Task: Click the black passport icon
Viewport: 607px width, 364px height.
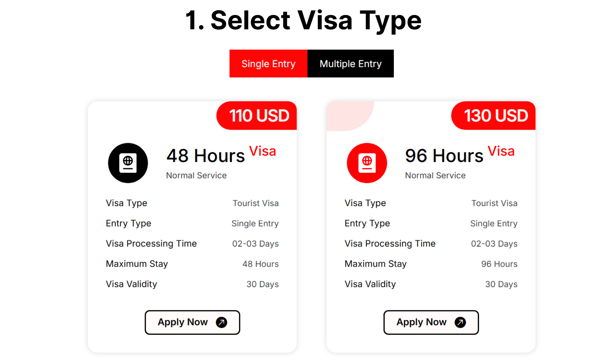Action: point(128,163)
